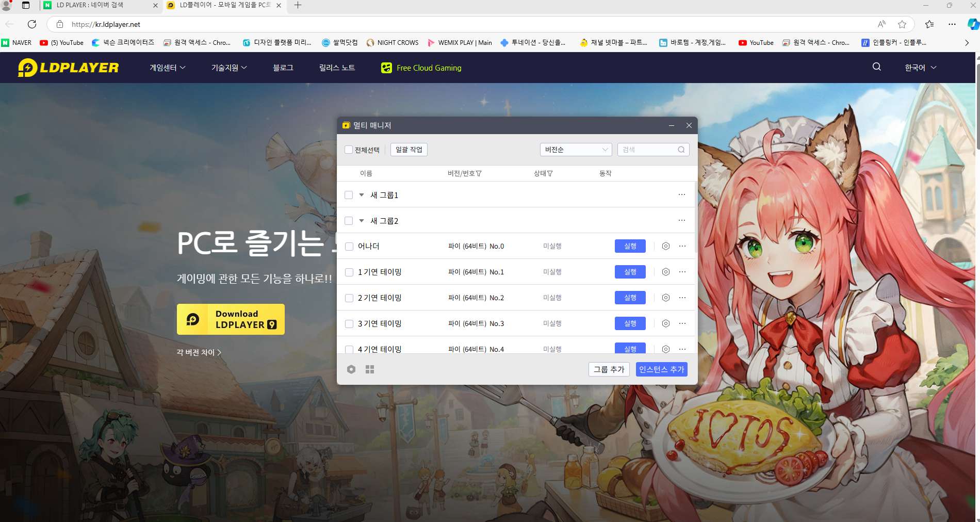Open the 각 버전 차이 link
980x522 pixels.
pyautogui.click(x=199, y=352)
